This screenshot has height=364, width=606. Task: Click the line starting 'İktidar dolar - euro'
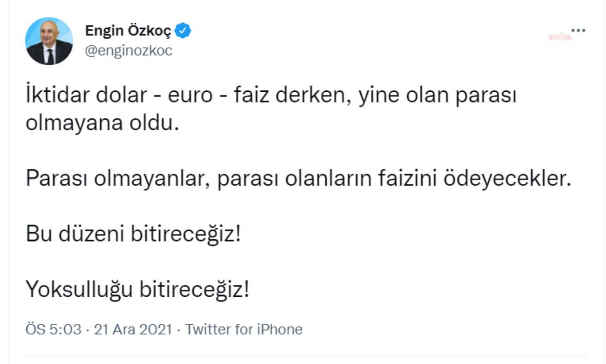pos(271,96)
